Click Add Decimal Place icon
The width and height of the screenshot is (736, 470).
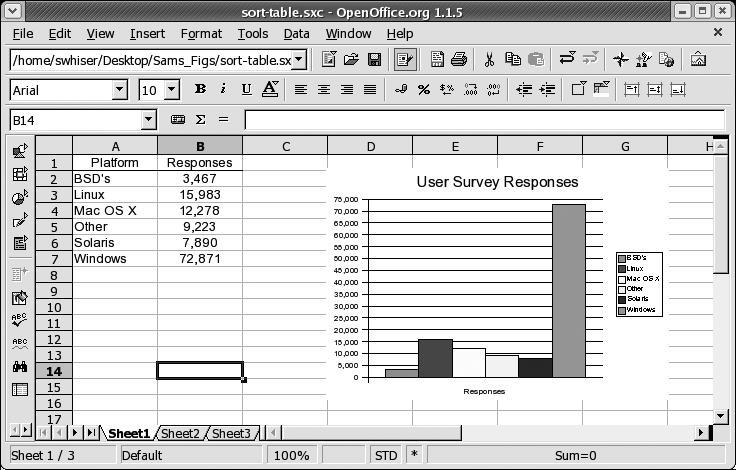point(470,89)
